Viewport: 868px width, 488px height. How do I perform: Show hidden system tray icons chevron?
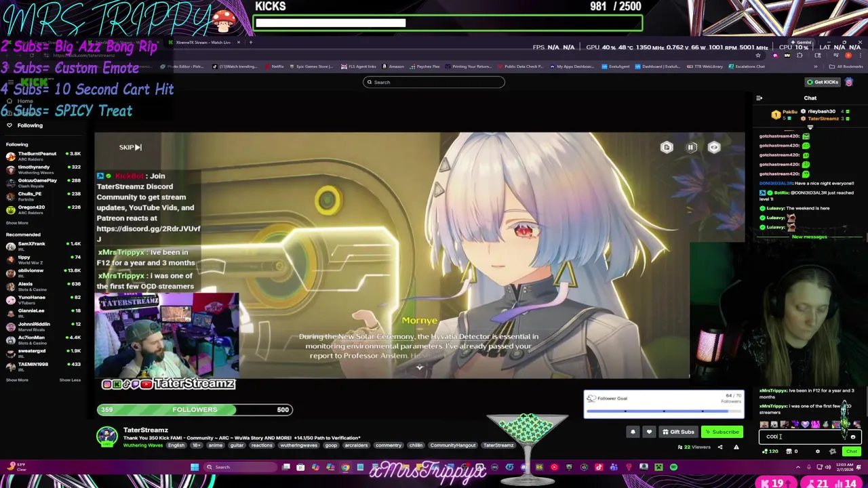pyautogui.click(x=798, y=467)
